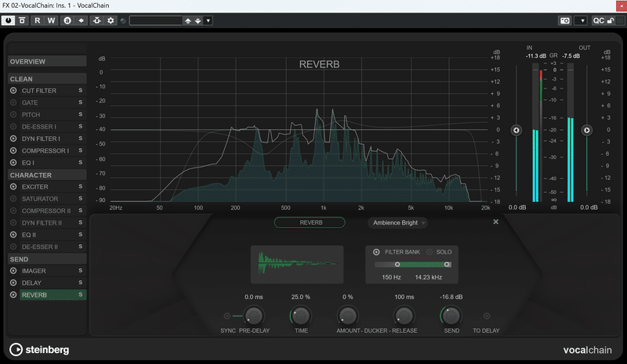Click the 14.23 kHz high filter slider handle
This screenshot has height=364, width=627.
point(447,265)
